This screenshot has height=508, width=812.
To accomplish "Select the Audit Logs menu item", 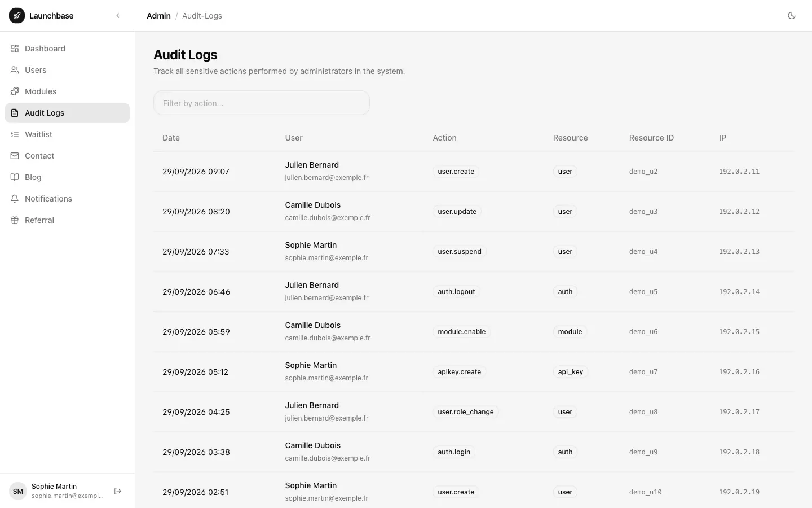I will coord(67,113).
